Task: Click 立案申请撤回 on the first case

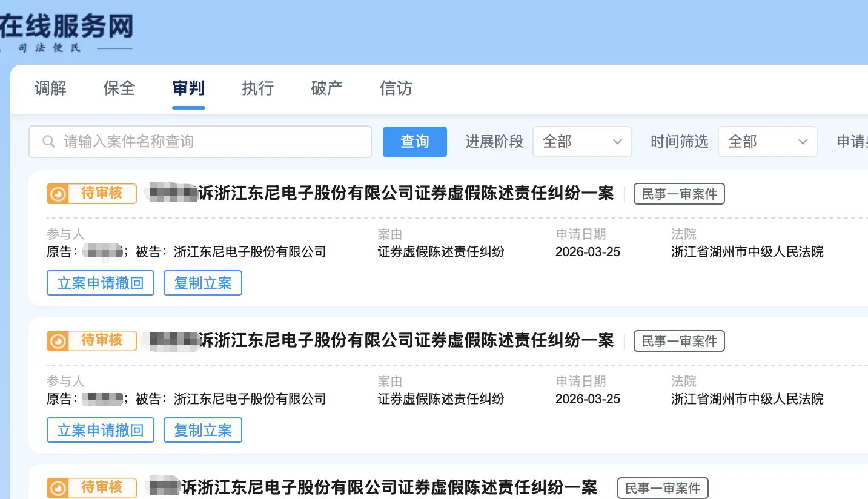Action: tap(100, 282)
